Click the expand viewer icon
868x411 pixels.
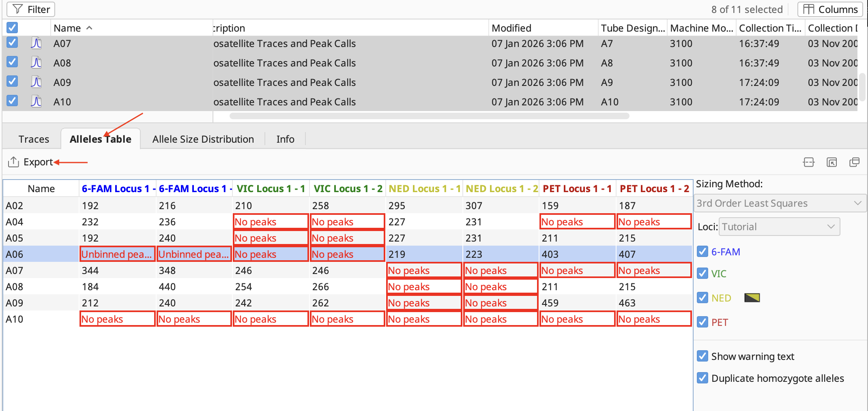(831, 163)
